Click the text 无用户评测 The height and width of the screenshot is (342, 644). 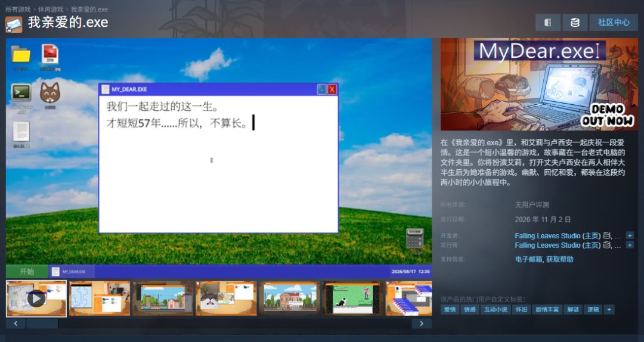(532, 204)
